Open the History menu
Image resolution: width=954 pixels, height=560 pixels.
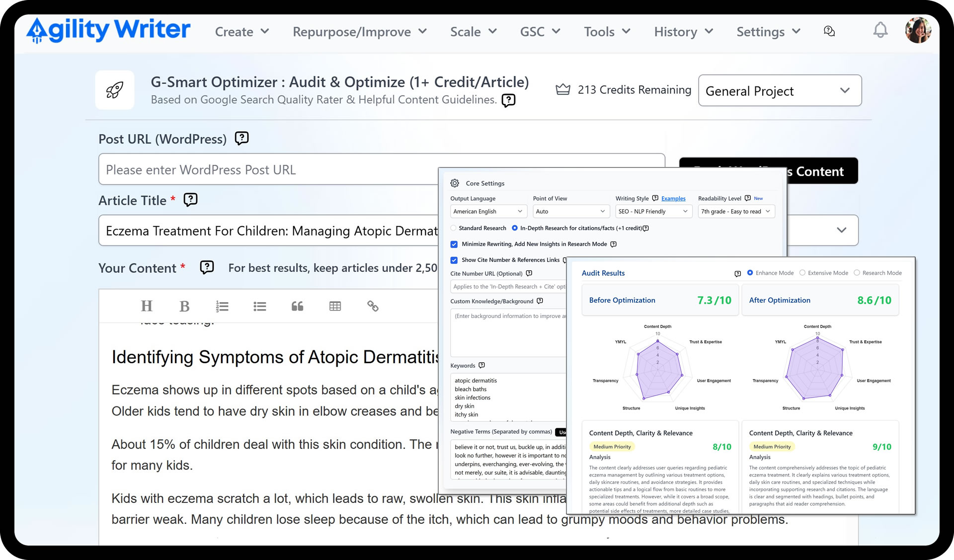tap(684, 32)
